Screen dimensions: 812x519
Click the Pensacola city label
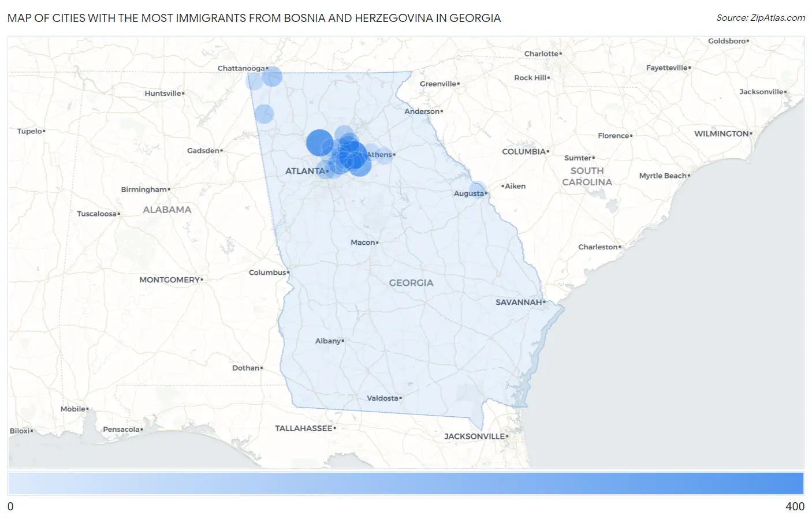pos(121,430)
